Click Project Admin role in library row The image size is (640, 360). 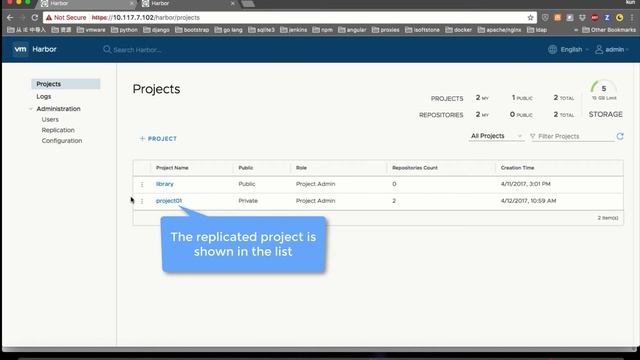[x=315, y=184]
